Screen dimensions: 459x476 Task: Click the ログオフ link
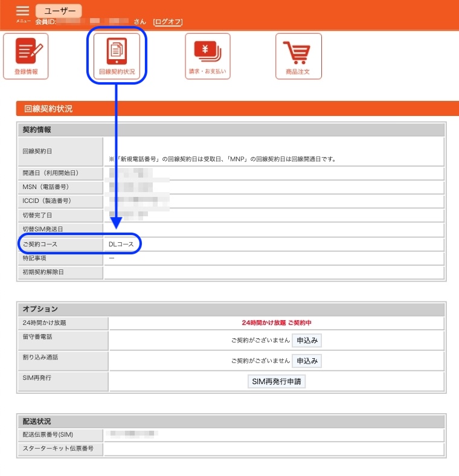coord(168,22)
